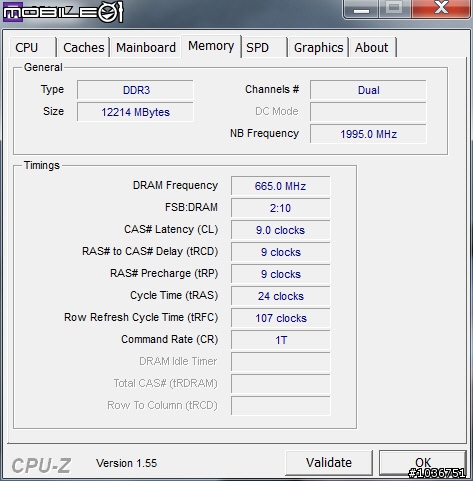Click the "RAS# Precharge (tRP)" label
473x481 pixels.
coord(164,273)
